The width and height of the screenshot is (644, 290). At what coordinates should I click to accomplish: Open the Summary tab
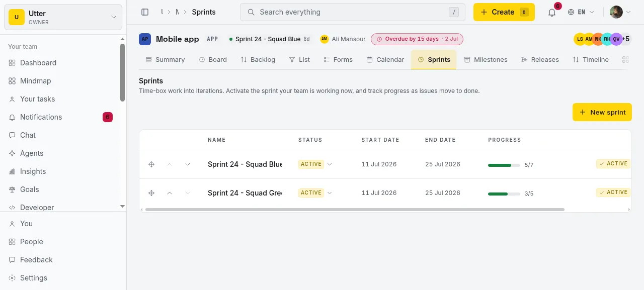coord(165,60)
